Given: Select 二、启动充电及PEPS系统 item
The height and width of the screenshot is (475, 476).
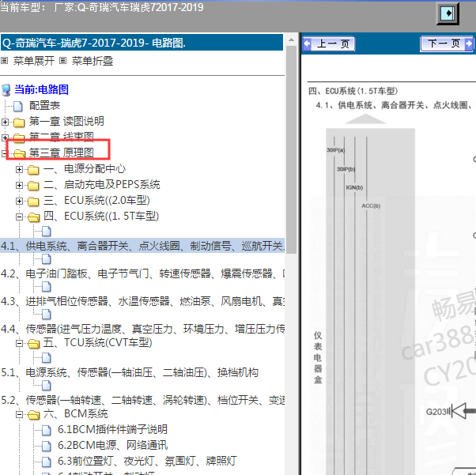Looking at the screenshot, I should tap(102, 184).
